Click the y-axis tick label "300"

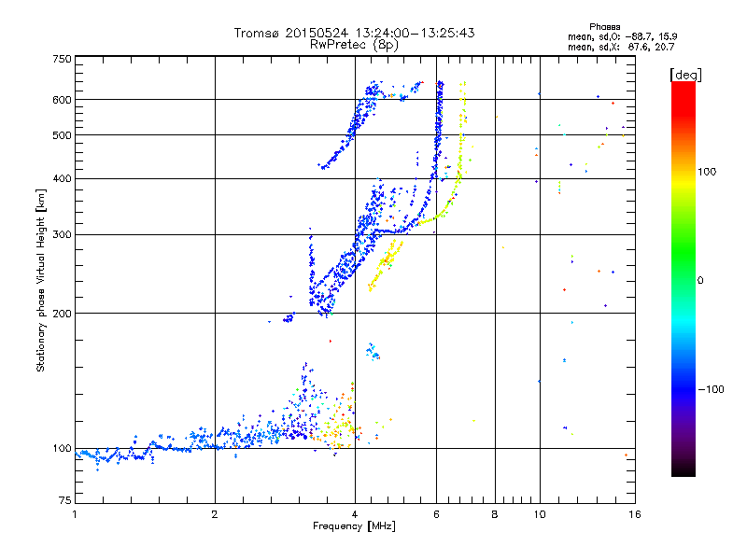tap(62, 234)
